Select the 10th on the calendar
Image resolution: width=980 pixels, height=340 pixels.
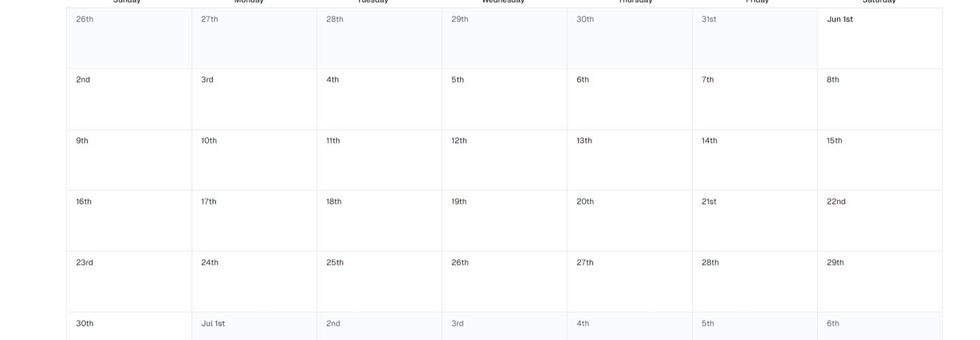tap(254, 160)
